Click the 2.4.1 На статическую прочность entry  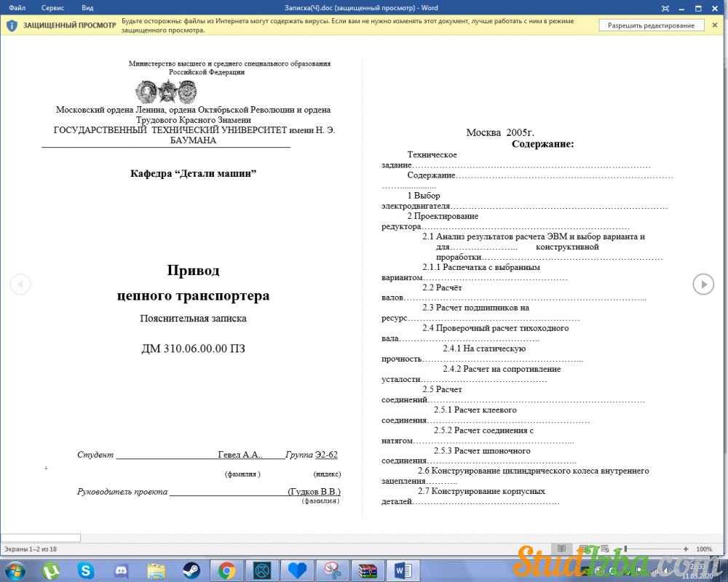pyautogui.click(x=482, y=354)
